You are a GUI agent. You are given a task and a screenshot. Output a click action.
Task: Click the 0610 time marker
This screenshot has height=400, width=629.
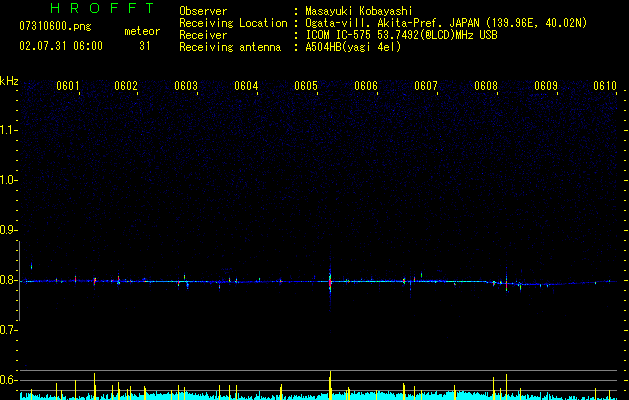[x=605, y=86]
